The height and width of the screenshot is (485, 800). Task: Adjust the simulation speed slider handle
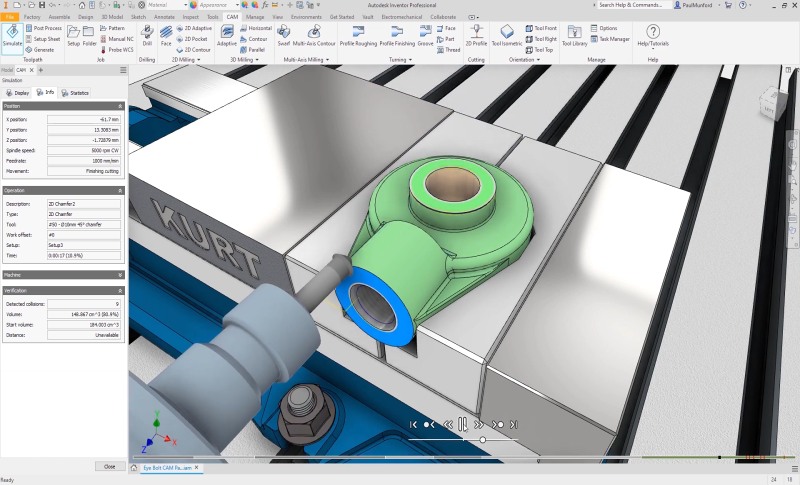482,440
